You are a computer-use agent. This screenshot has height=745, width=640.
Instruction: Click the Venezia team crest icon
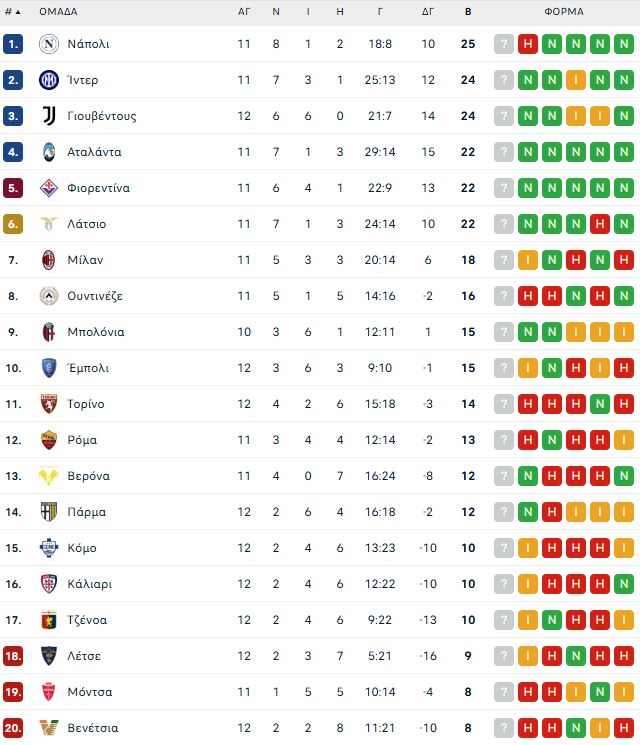click(x=49, y=728)
